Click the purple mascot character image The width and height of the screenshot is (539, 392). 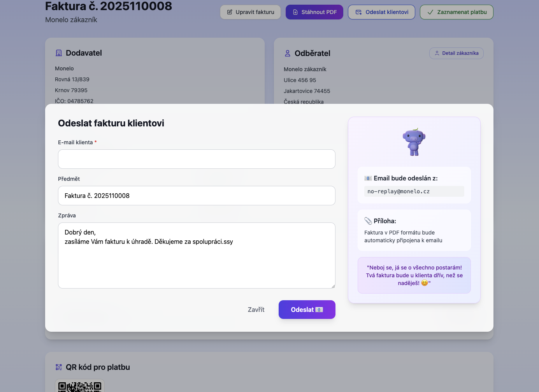pos(414,142)
